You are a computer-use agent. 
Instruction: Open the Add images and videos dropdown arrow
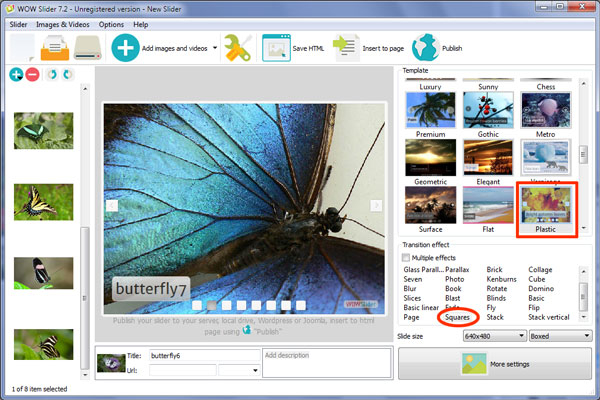[215, 48]
